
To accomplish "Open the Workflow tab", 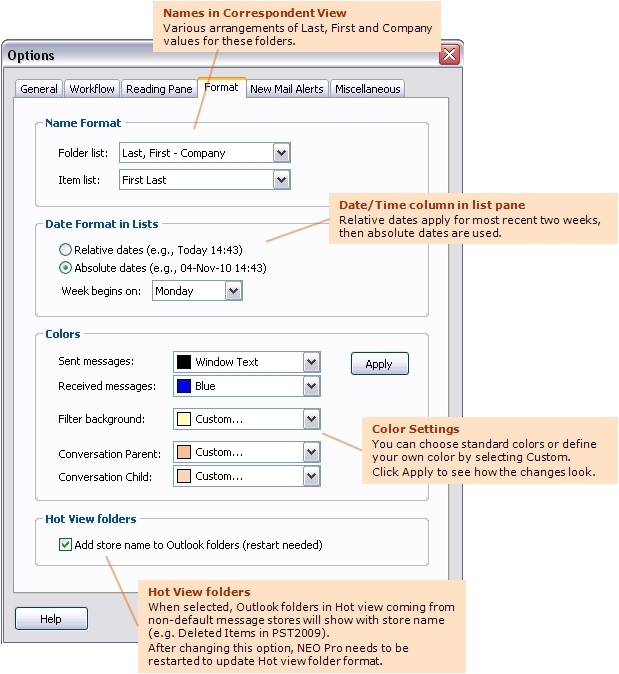I will point(92,89).
